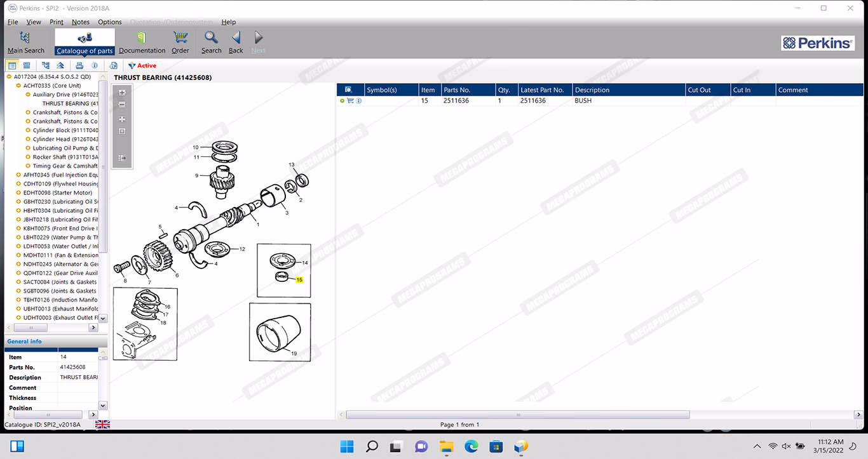Open the View menu
Screen dimensions: 868x459
(x=34, y=22)
